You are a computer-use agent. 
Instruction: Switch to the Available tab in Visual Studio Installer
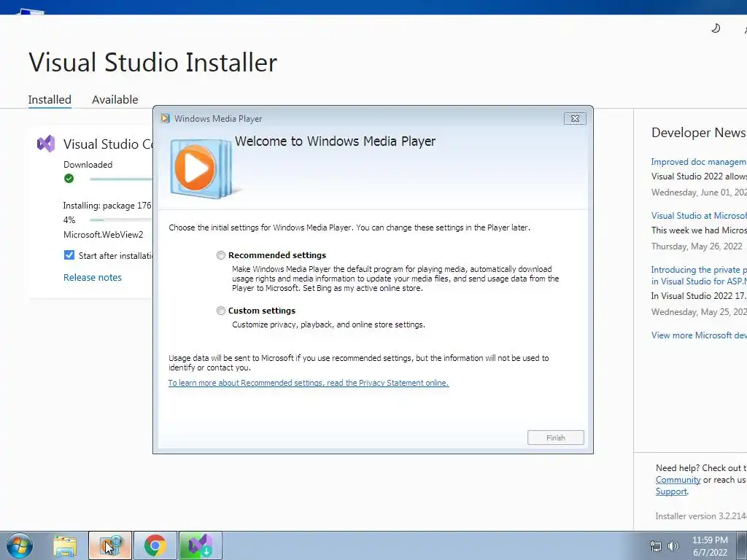[x=115, y=99]
